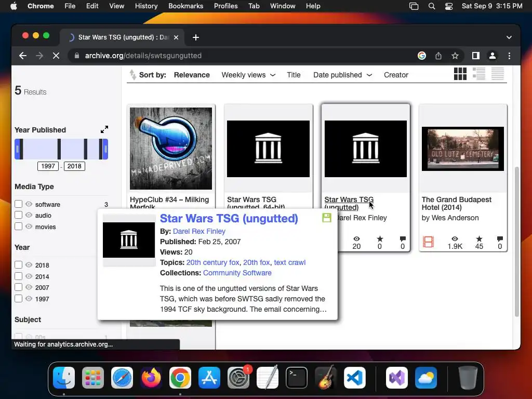The image size is (532, 399).
Task: Open Darel Rex Finley creator link
Action: coord(199,231)
